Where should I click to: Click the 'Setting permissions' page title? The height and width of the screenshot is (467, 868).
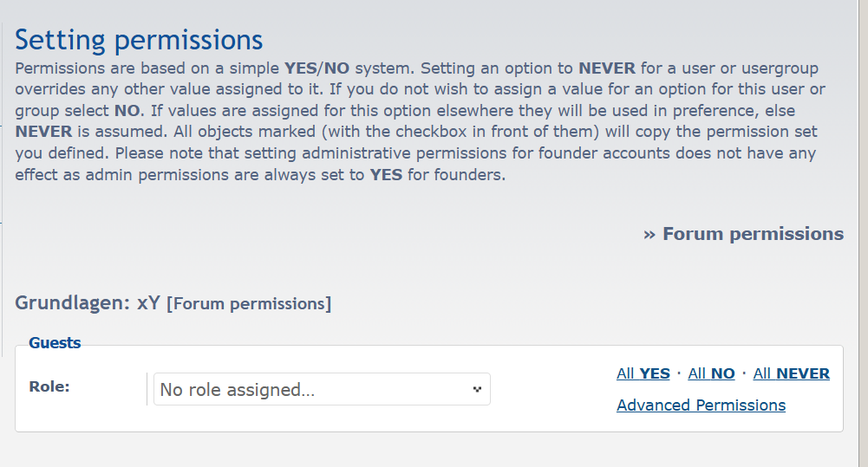139,40
